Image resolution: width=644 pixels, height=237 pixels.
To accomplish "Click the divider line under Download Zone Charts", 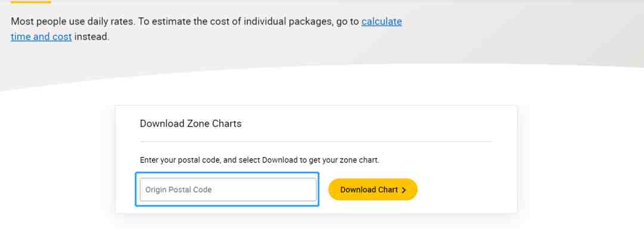I will tap(315, 142).
